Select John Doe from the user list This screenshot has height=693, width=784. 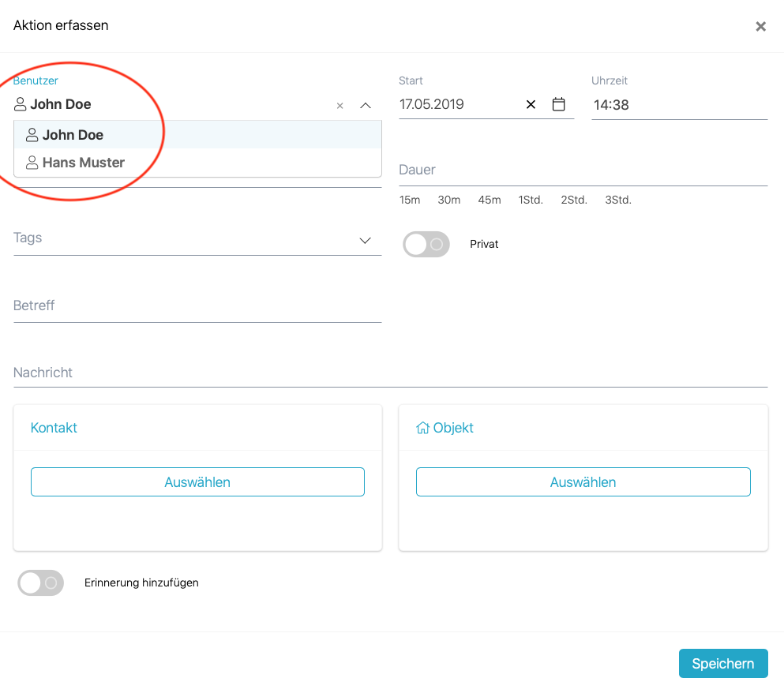73,135
